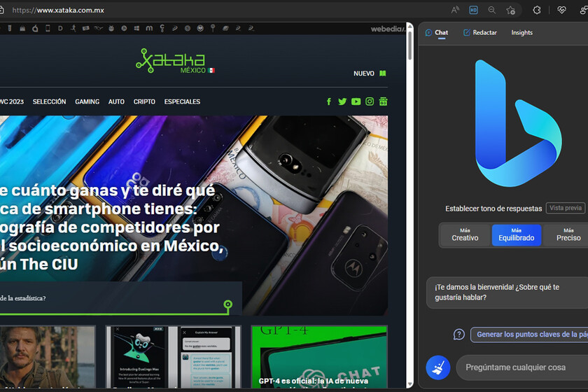Click the Read aloud icon in address bar
Viewport: 588px width, 392px height.
click(455, 10)
